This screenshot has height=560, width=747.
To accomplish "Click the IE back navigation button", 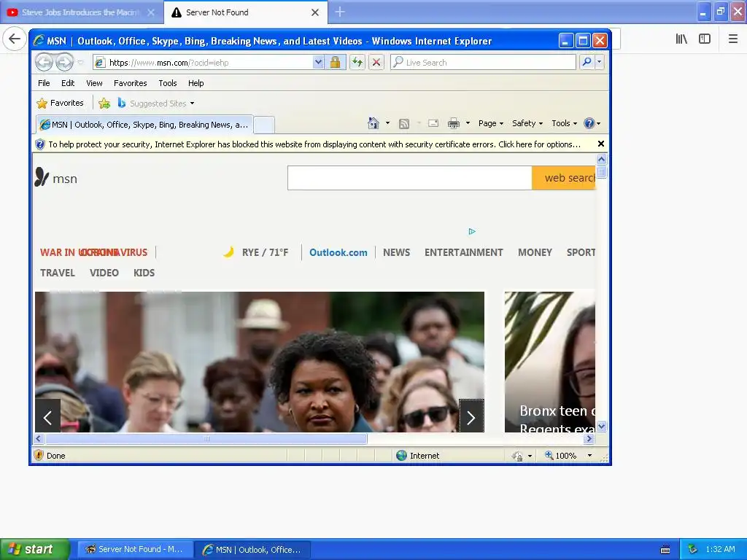I will 44,63.
